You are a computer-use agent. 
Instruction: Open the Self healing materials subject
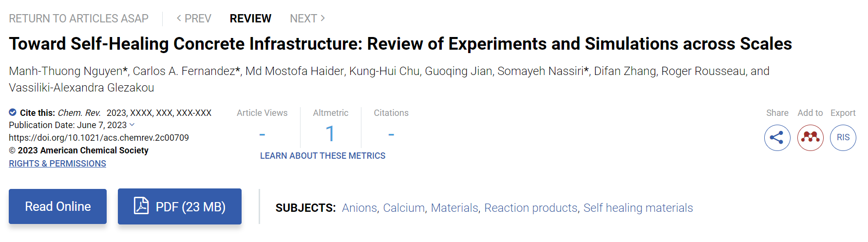coord(638,208)
